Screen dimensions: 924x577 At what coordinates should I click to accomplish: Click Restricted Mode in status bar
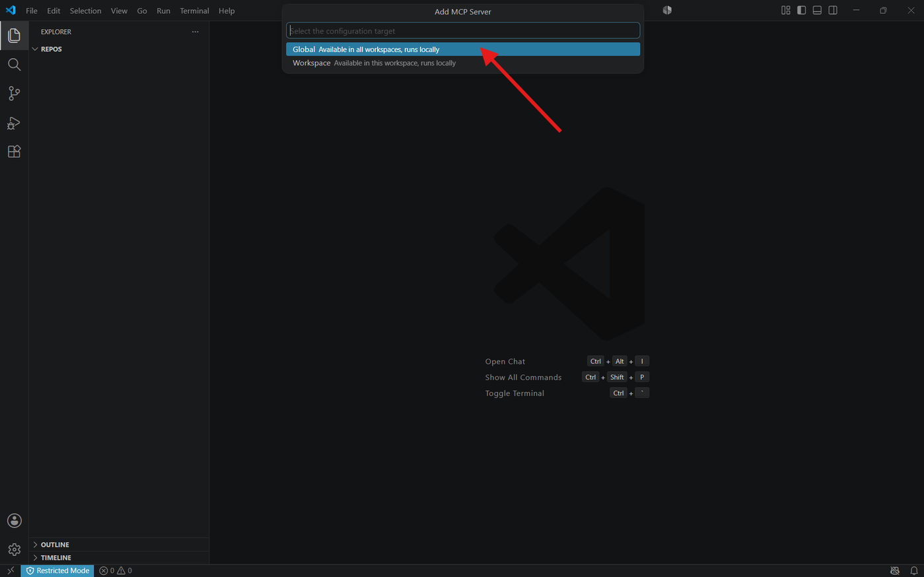pyautogui.click(x=57, y=570)
